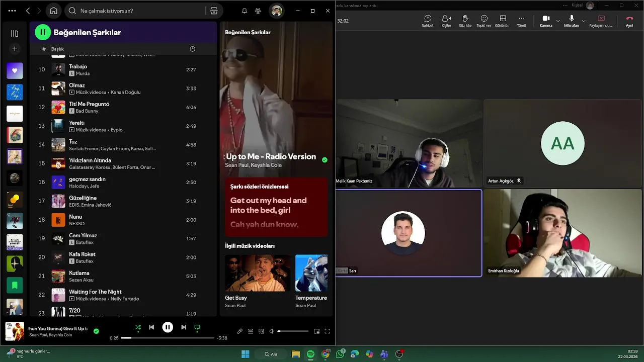Pause playback in bottom player bar

coord(168,327)
